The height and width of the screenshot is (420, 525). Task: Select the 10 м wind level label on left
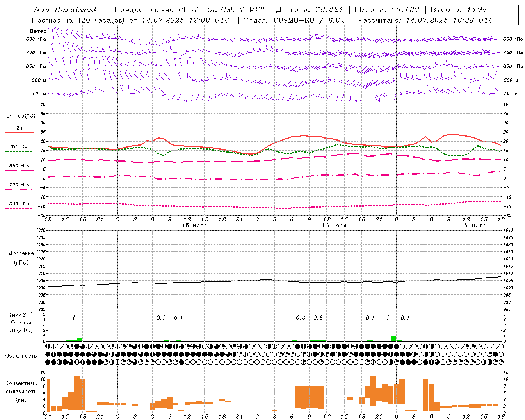coord(40,94)
